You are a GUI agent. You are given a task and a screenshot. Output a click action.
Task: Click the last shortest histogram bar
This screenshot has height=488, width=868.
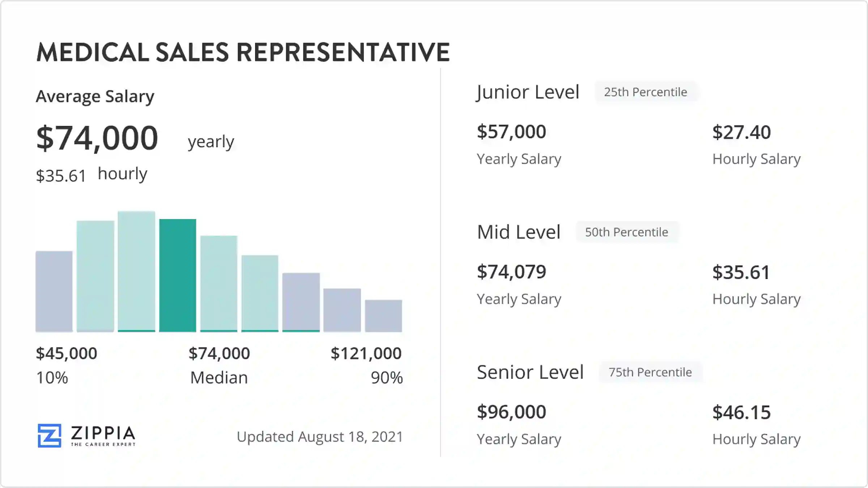[x=383, y=316]
